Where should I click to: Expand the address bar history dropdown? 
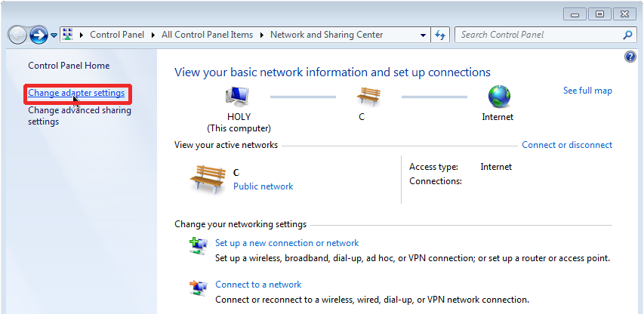click(423, 35)
